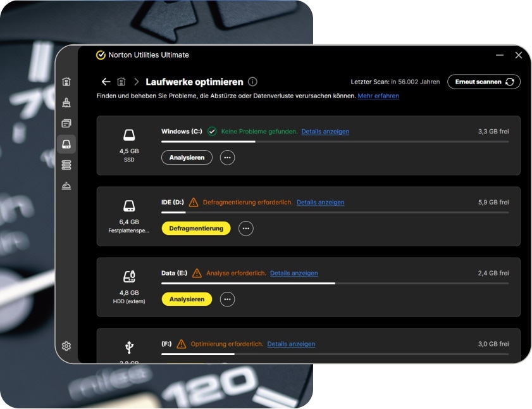Click the app uninstaller icon in the sidebar
The width and height of the screenshot is (532, 409).
tap(68, 186)
